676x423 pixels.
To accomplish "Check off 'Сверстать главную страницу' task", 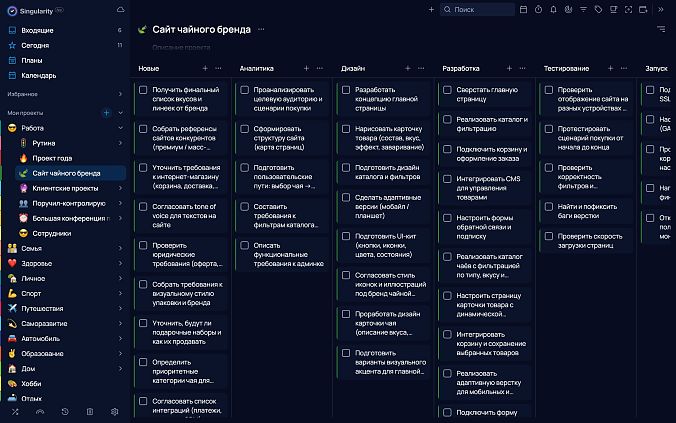I will tap(448, 90).
